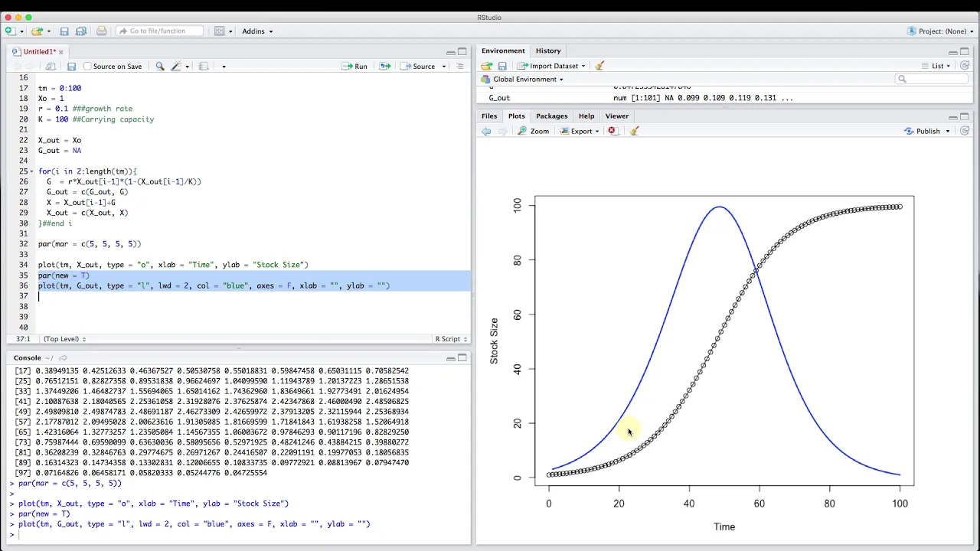980x551 pixels.
Task: Remove current plot red X icon
Action: pyautogui.click(x=612, y=132)
